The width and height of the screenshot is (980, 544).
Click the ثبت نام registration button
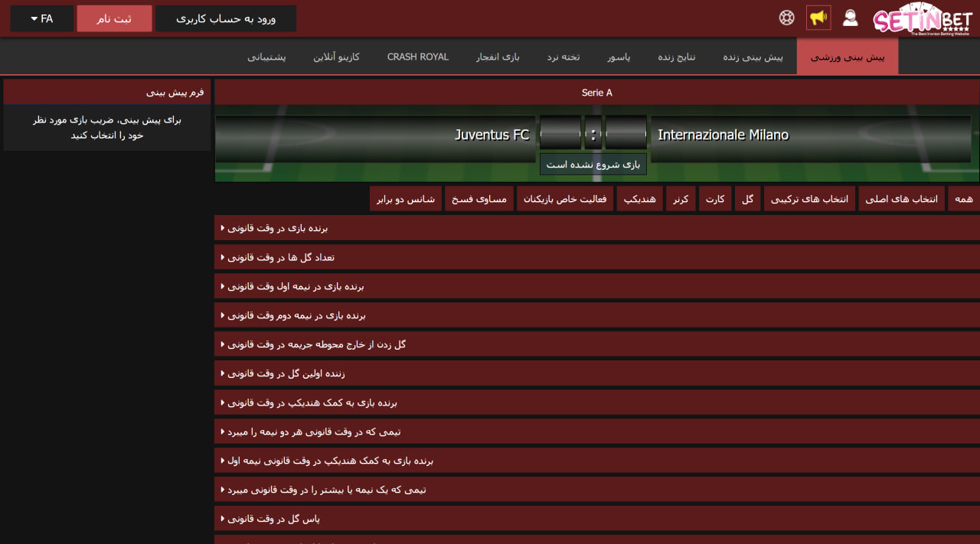click(x=114, y=17)
